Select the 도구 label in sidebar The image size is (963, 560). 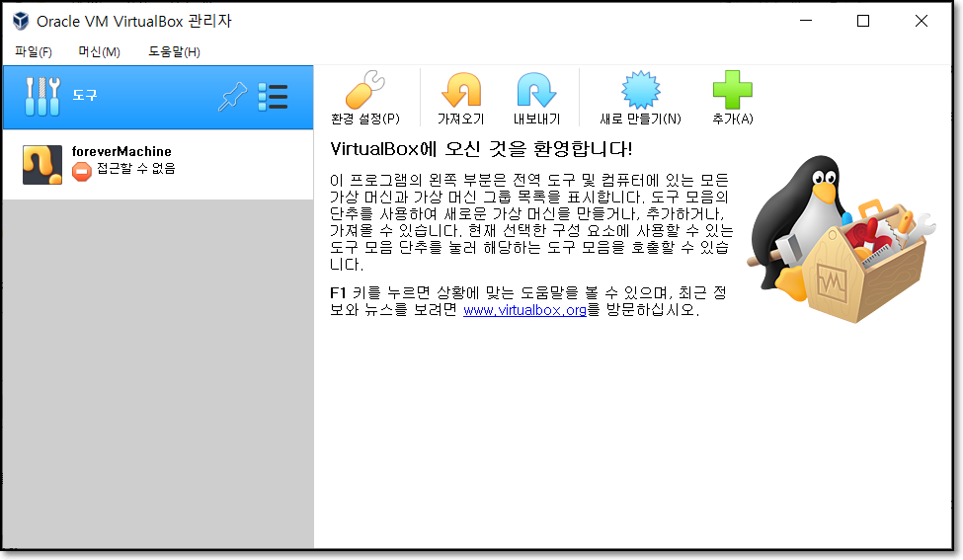point(85,95)
